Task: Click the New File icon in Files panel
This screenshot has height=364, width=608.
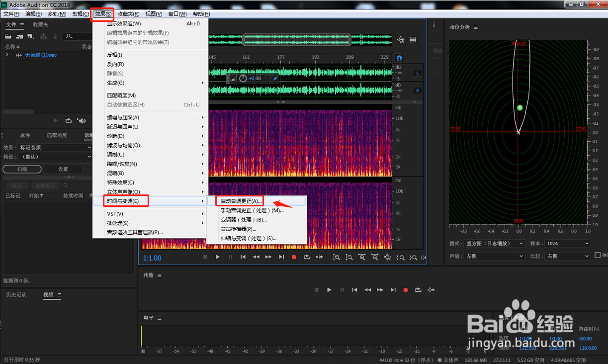Action: [x=31, y=36]
